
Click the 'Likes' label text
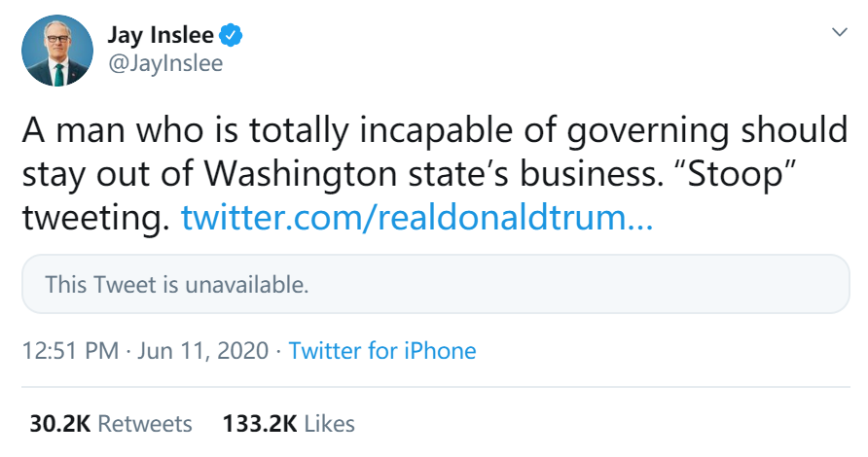pyautogui.click(x=329, y=424)
